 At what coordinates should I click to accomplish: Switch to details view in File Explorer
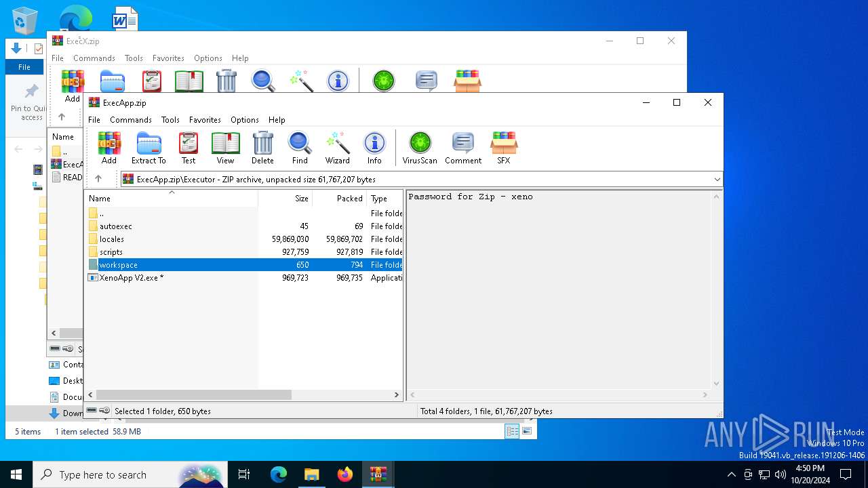513,431
